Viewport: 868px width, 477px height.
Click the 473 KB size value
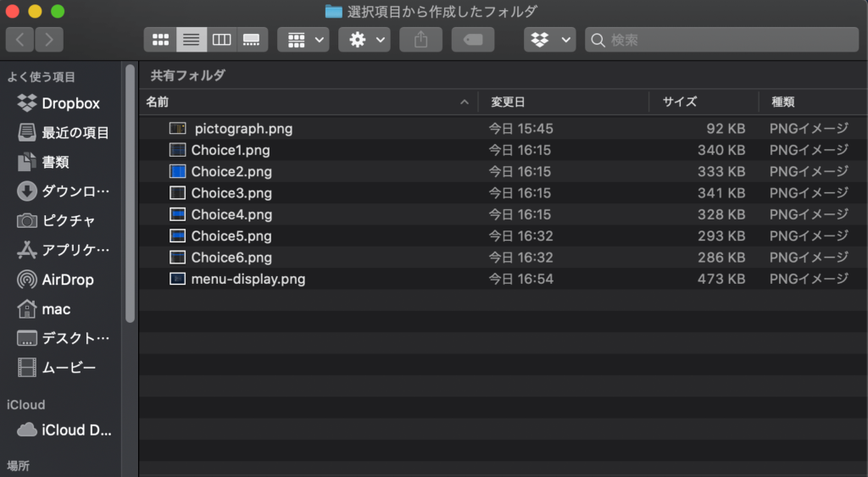(721, 279)
